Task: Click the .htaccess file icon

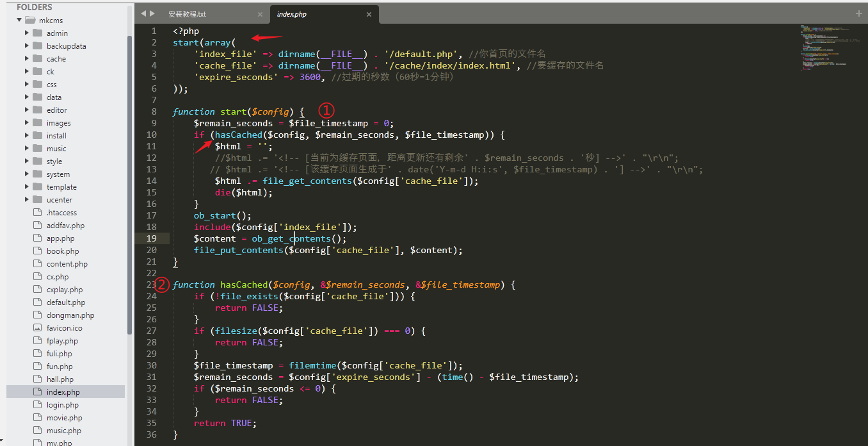Action: pos(38,213)
